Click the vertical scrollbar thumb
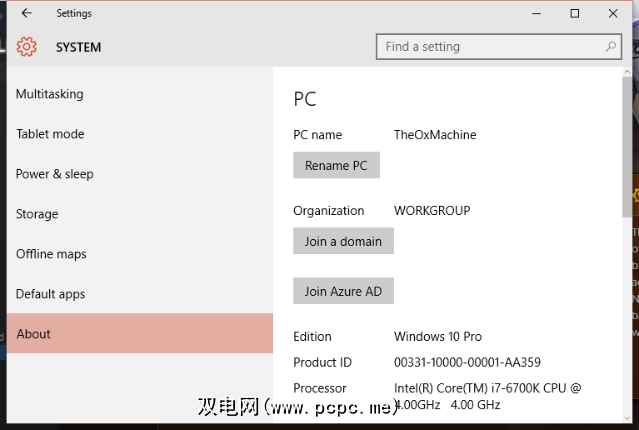Viewport: 639px width, 430px height. (627, 147)
